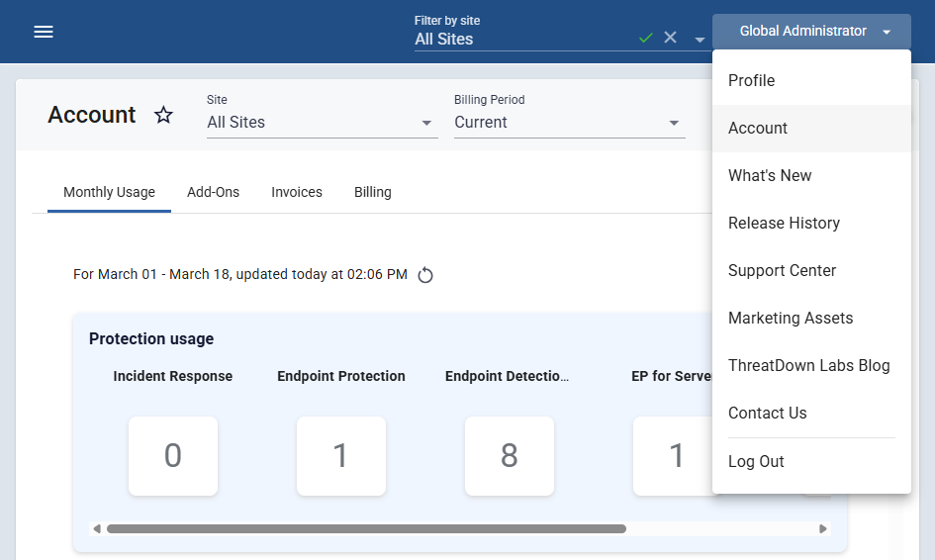Switch to the Add-Ons tab
Image resolution: width=935 pixels, height=560 pixels.
[213, 192]
